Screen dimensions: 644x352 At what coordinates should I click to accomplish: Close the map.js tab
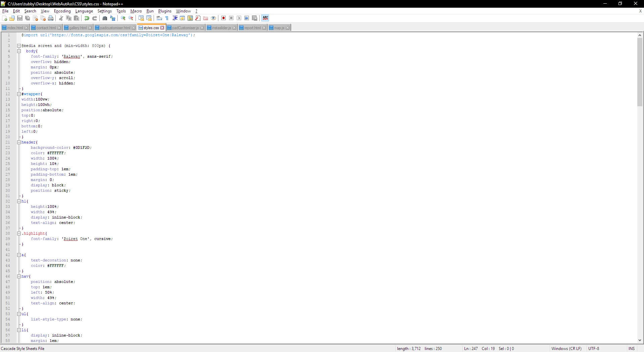click(287, 28)
